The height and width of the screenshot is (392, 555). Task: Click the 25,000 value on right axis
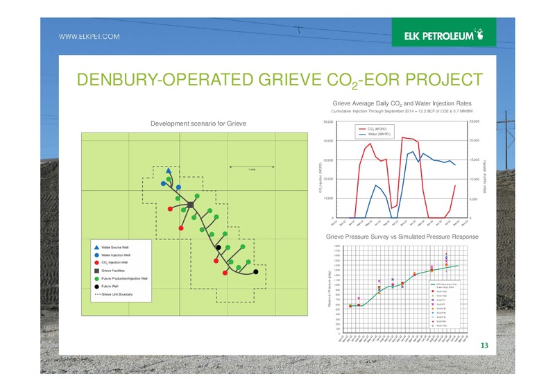(x=475, y=121)
